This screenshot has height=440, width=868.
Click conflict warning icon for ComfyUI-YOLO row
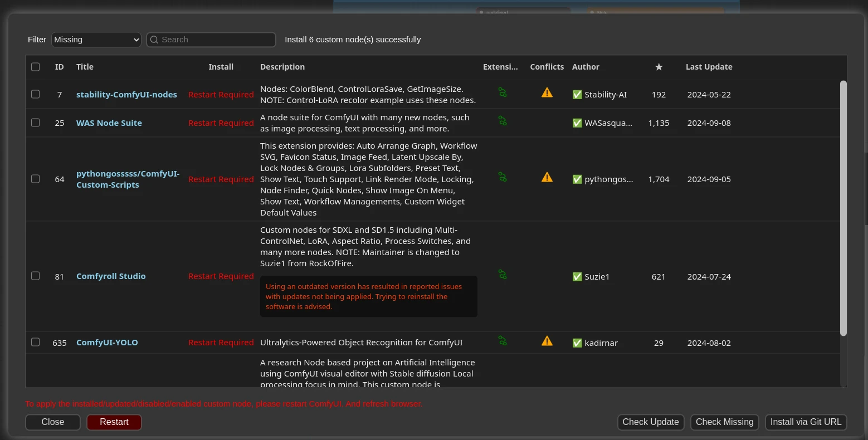click(547, 341)
